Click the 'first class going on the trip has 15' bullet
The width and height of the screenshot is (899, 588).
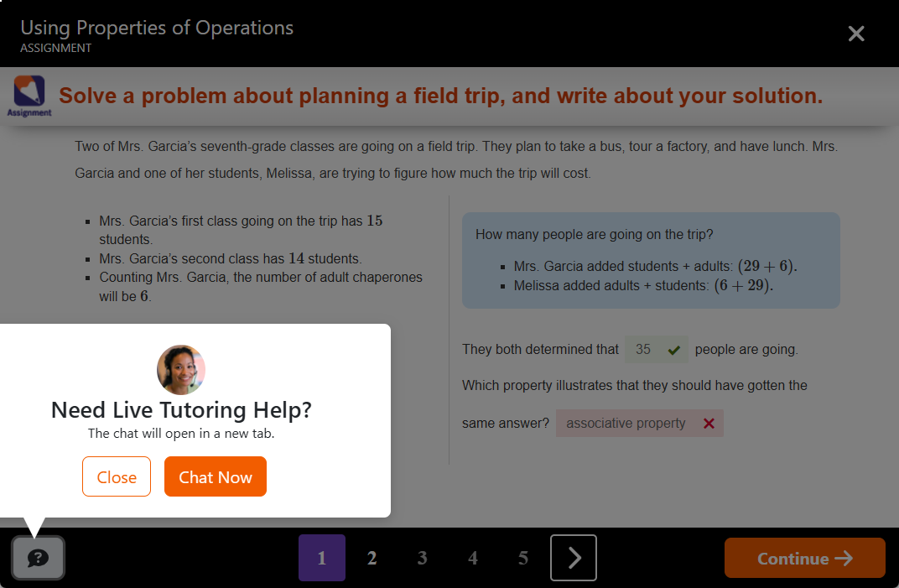click(x=241, y=230)
